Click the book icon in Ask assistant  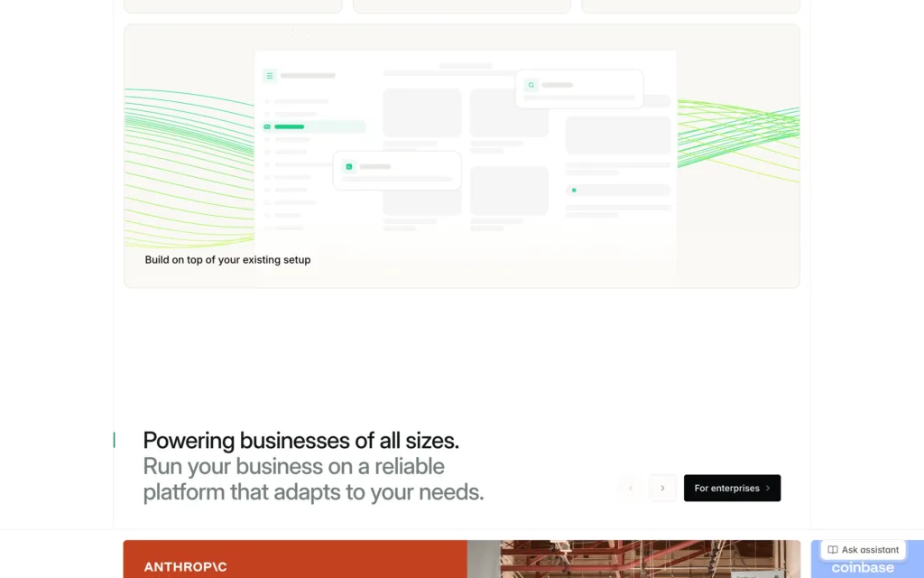pos(833,550)
